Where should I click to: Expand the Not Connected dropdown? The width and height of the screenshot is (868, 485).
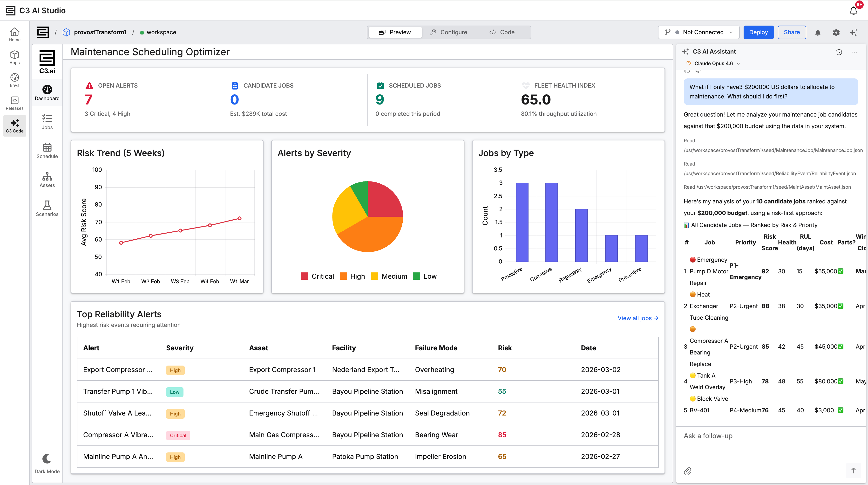click(698, 32)
